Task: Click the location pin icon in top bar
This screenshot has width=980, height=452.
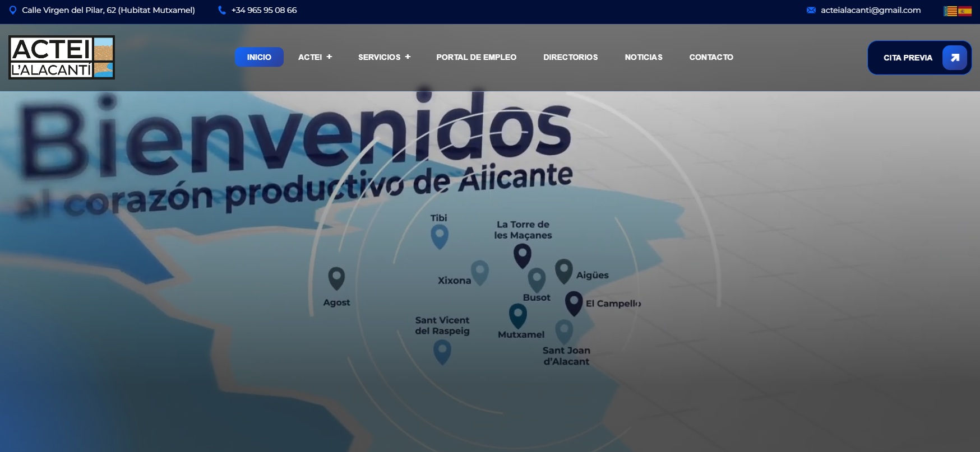Action: click(13, 10)
